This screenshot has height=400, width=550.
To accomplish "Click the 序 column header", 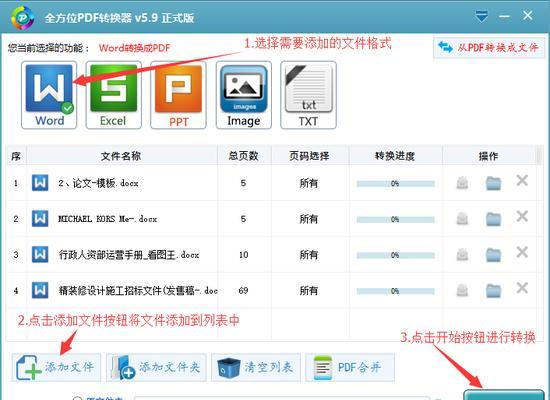I will click(16, 156).
